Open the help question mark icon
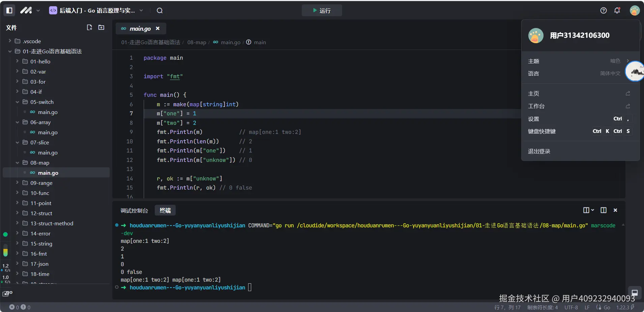The width and height of the screenshot is (644, 312). [604, 10]
